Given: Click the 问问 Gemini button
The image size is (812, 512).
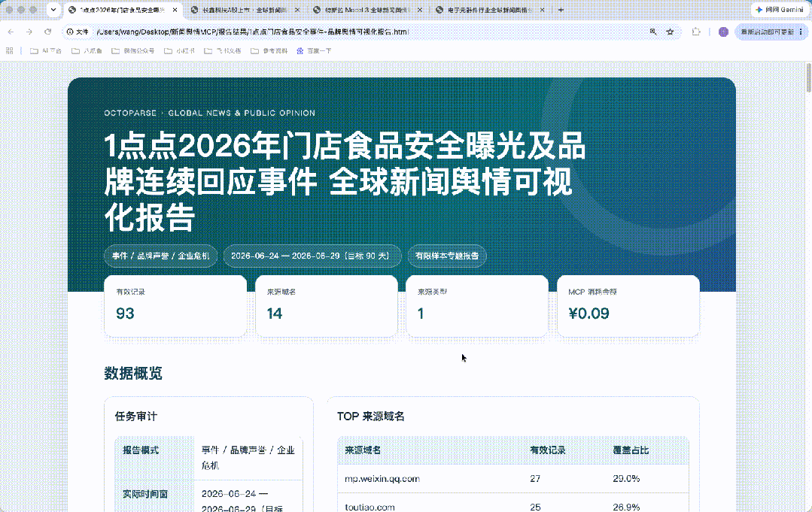Looking at the screenshot, I should (x=780, y=10).
